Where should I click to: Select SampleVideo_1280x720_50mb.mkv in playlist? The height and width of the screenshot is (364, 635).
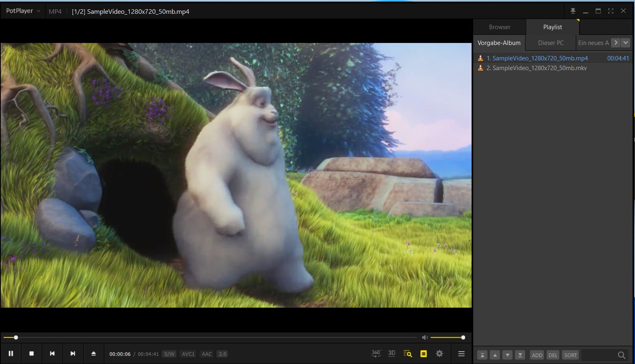(536, 68)
